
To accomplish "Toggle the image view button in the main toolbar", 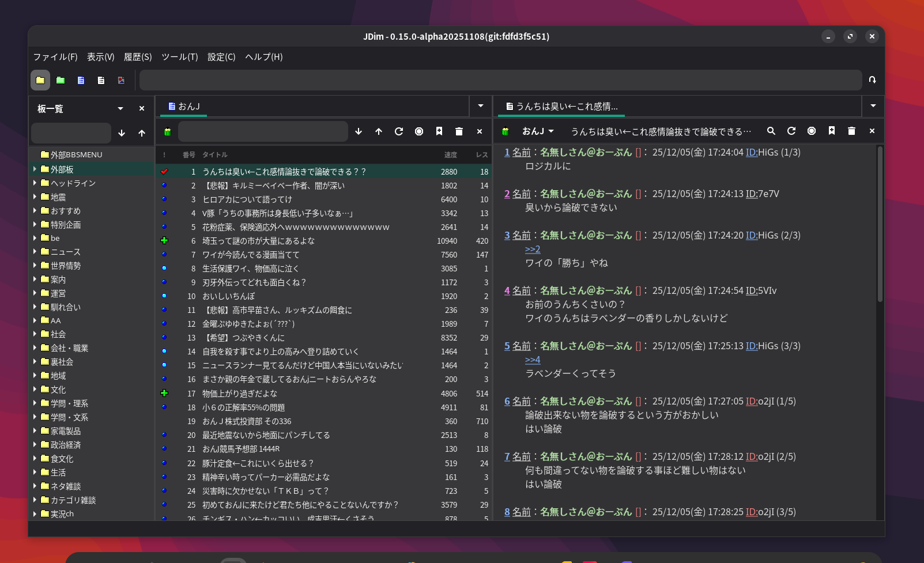I will pyautogui.click(x=121, y=81).
